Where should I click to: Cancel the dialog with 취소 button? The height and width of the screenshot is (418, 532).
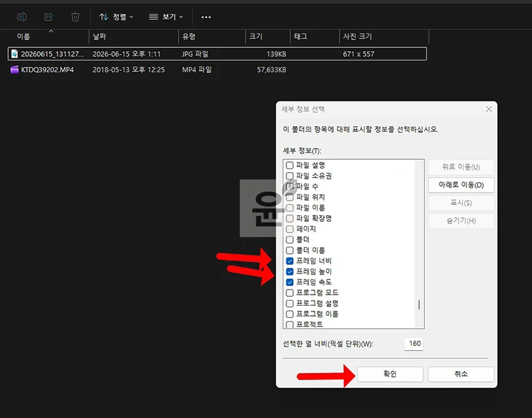tap(461, 374)
